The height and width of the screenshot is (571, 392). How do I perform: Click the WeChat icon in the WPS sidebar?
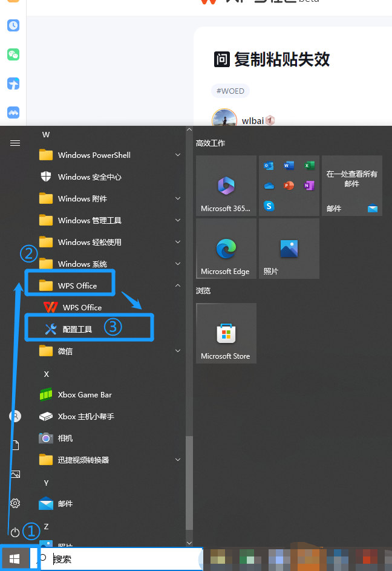(13, 54)
